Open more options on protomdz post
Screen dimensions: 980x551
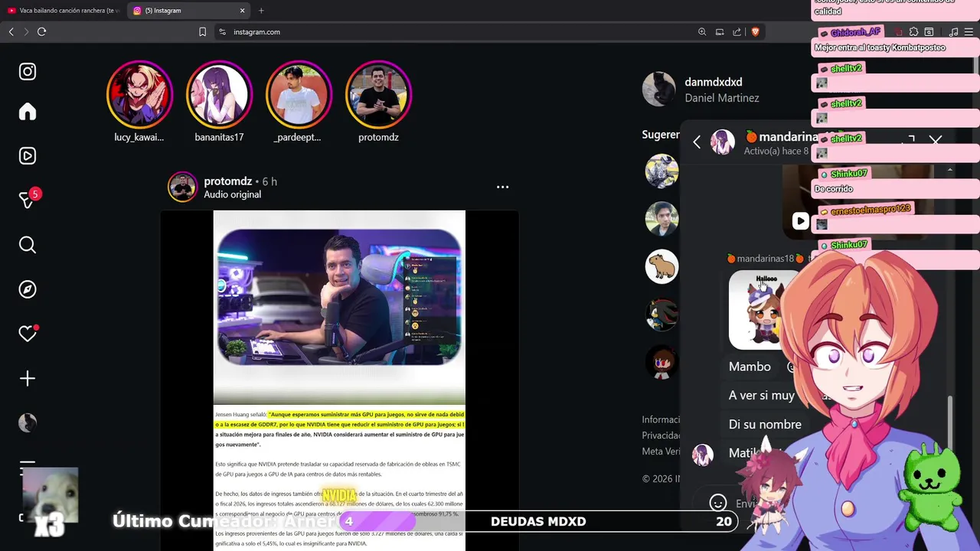point(502,187)
